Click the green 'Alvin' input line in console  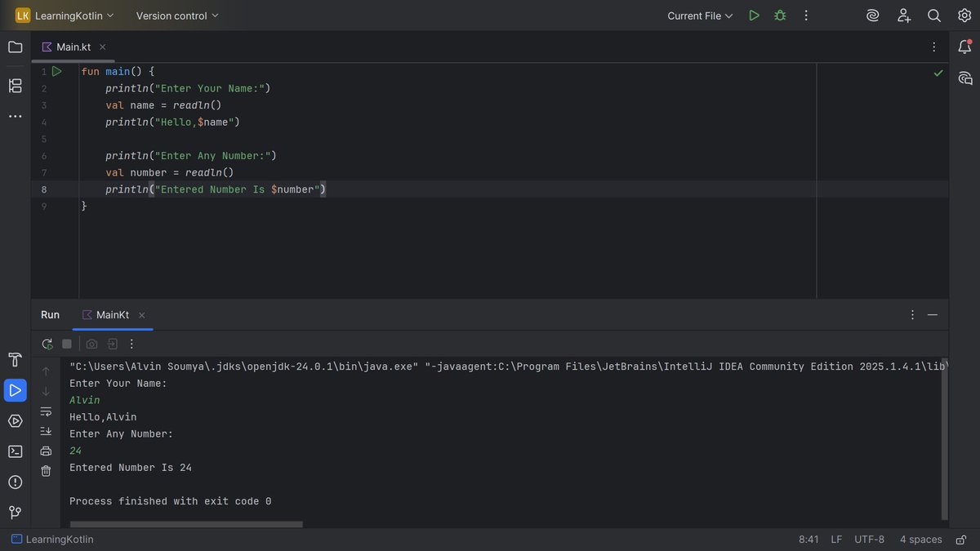click(85, 400)
